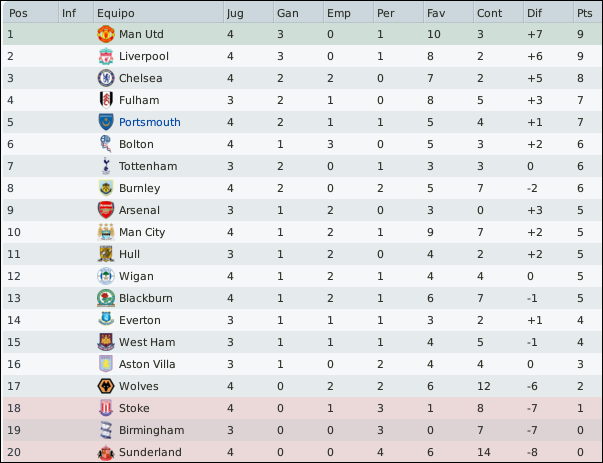Click the West Ham crest

(x=106, y=342)
